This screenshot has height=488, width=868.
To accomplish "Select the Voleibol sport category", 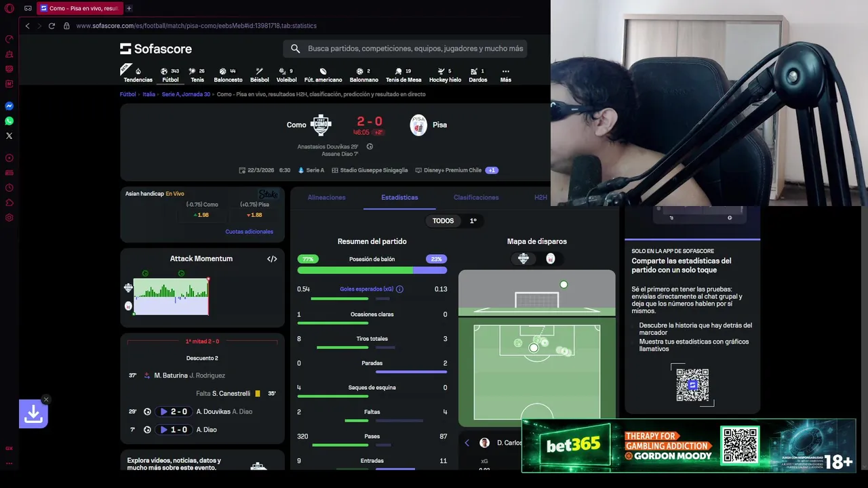I will click(286, 75).
